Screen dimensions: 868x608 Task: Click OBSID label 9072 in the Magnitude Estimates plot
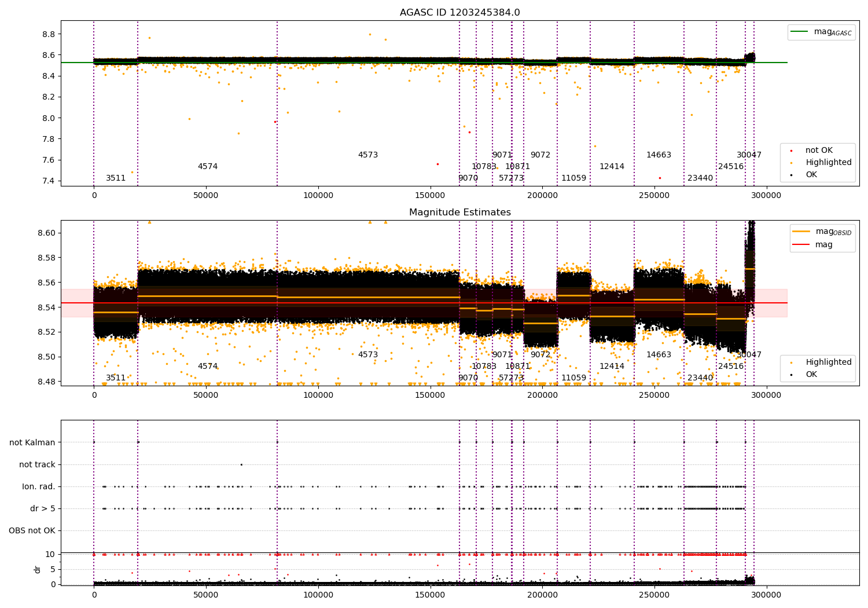540,355
